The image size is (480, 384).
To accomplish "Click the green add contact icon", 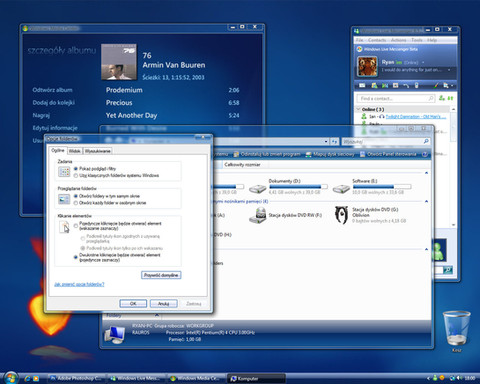I will pos(442,98).
